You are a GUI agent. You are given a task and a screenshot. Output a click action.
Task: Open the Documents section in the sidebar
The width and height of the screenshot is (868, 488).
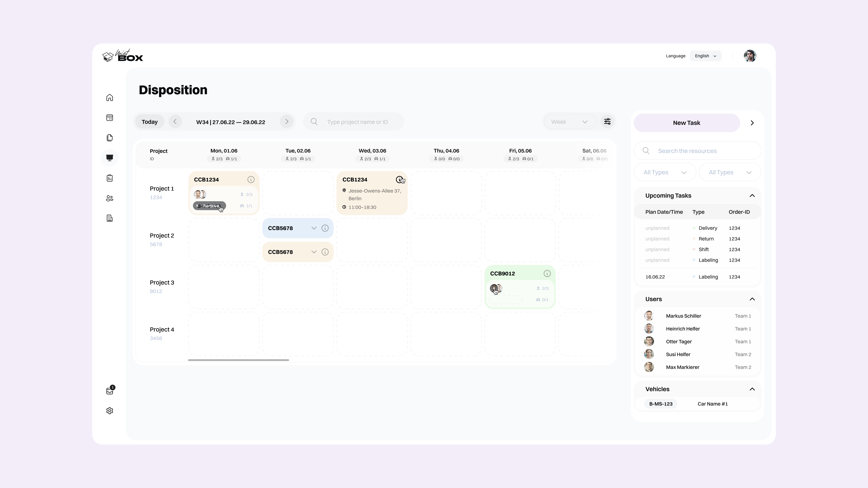click(x=110, y=137)
